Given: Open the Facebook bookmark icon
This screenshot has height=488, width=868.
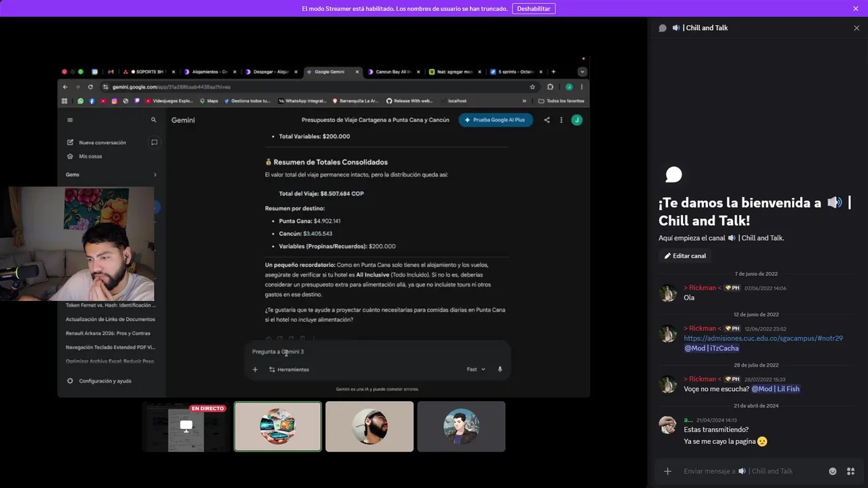Looking at the screenshot, I should (x=92, y=101).
